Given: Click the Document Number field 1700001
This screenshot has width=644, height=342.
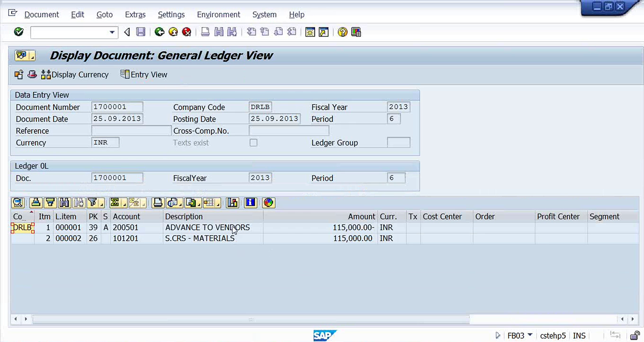Looking at the screenshot, I should [x=117, y=107].
